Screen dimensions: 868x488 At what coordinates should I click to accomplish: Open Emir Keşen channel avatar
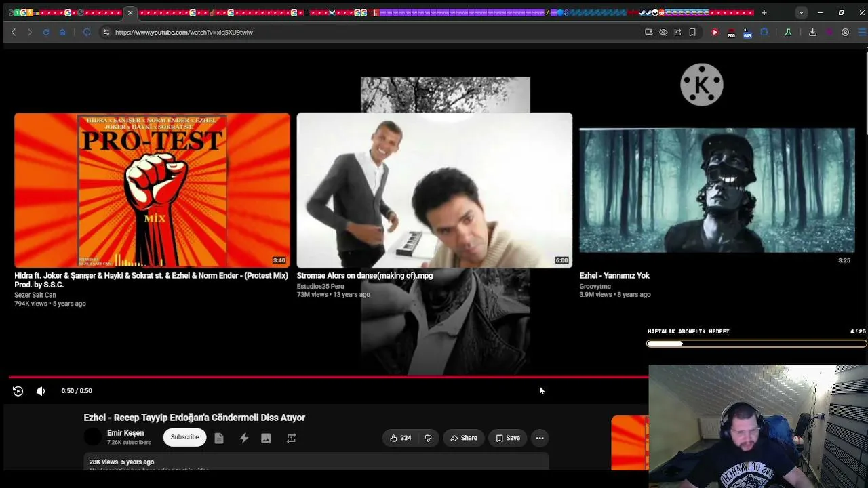[x=93, y=438]
